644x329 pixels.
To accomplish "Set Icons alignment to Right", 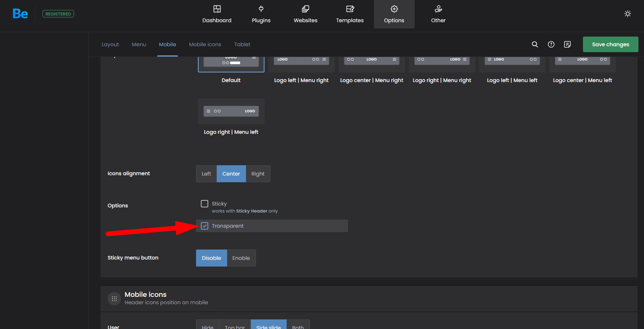I will 258,174.
